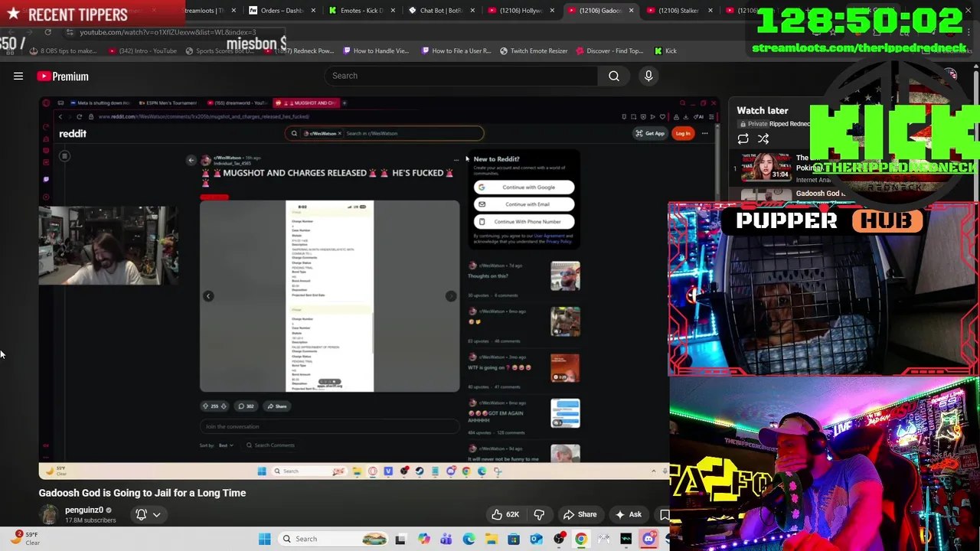
Task: Click the Windows taskbar Search box
Action: point(332,539)
